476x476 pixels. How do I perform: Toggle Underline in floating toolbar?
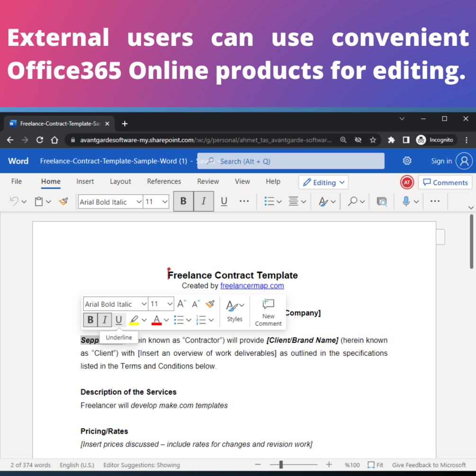coord(119,320)
